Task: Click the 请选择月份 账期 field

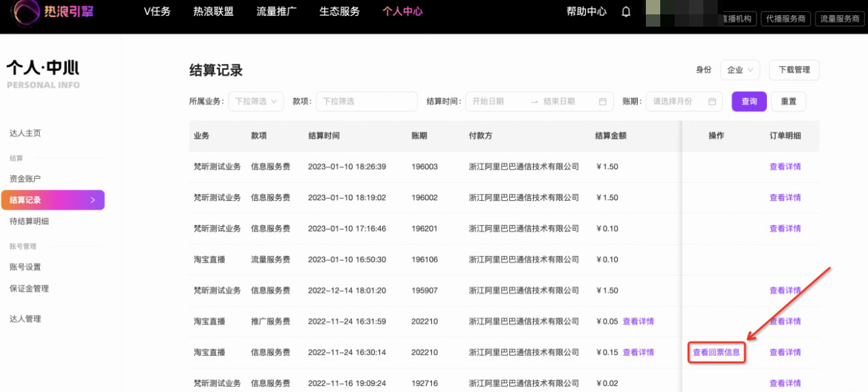Action: point(684,102)
